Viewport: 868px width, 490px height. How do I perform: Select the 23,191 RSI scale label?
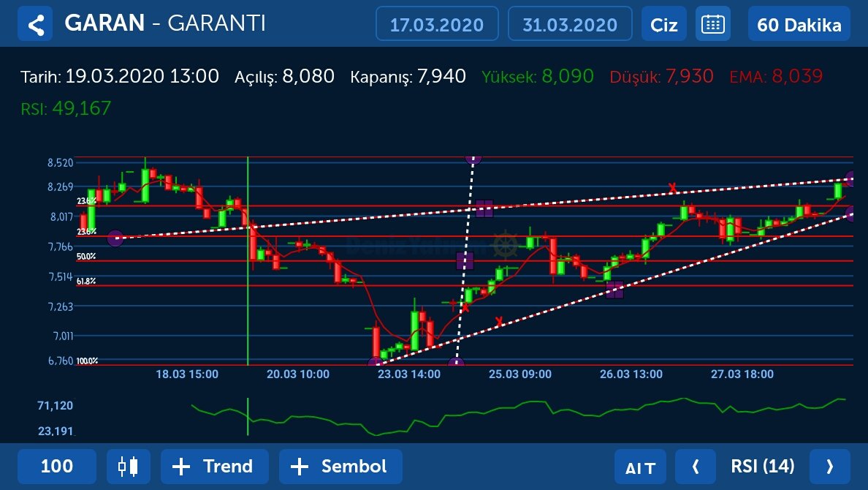coord(55,431)
